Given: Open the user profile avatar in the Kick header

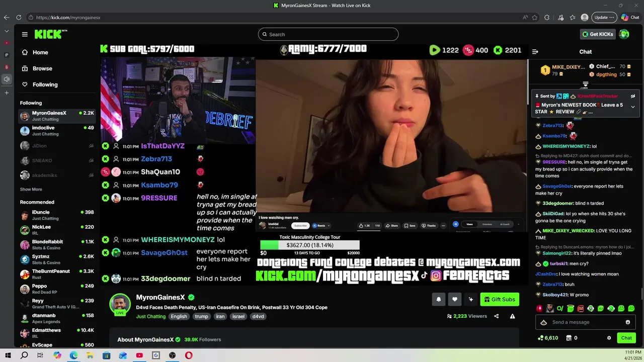Looking at the screenshot, I should pyautogui.click(x=624, y=34).
